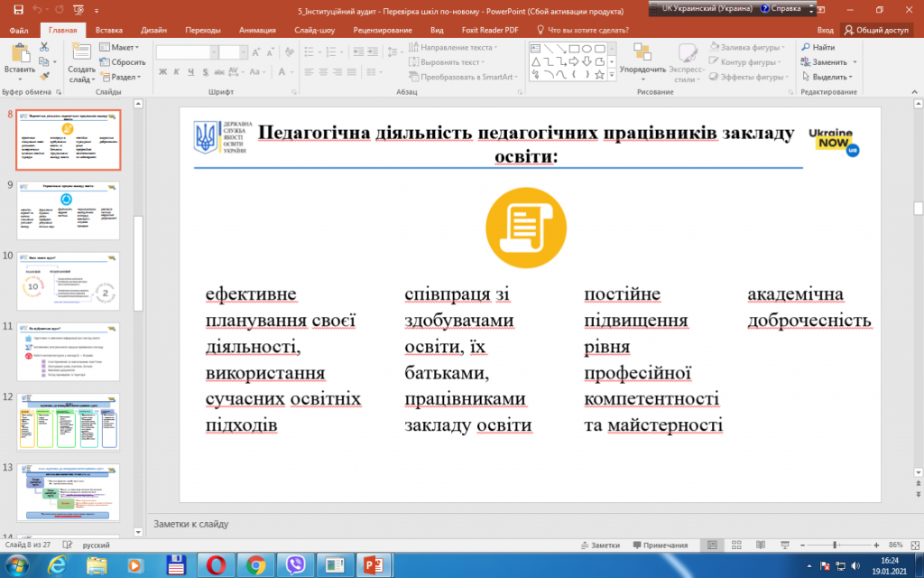
Task: Open Экспресс-стили quick styles
Action: (687, 62)
